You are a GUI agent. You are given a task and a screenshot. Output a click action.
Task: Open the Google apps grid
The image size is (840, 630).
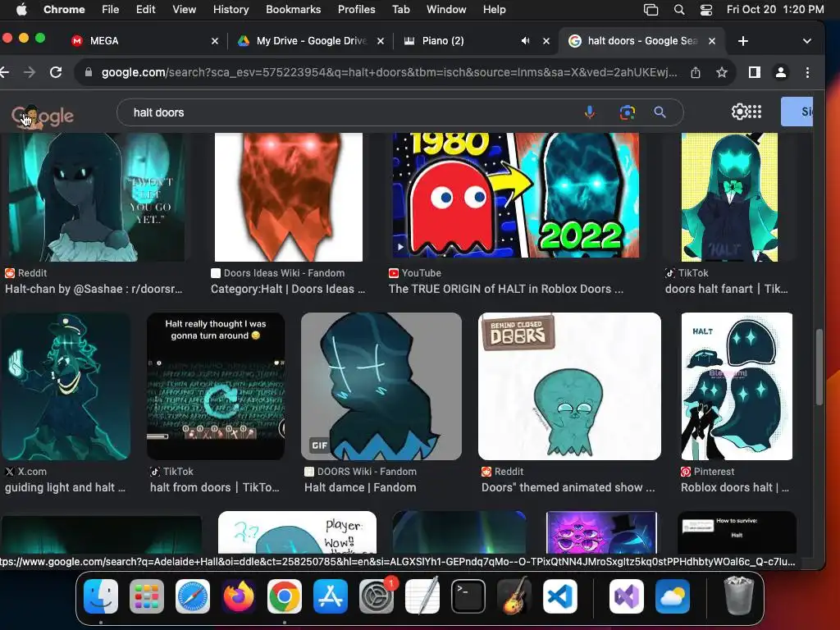tap(755, 112)
